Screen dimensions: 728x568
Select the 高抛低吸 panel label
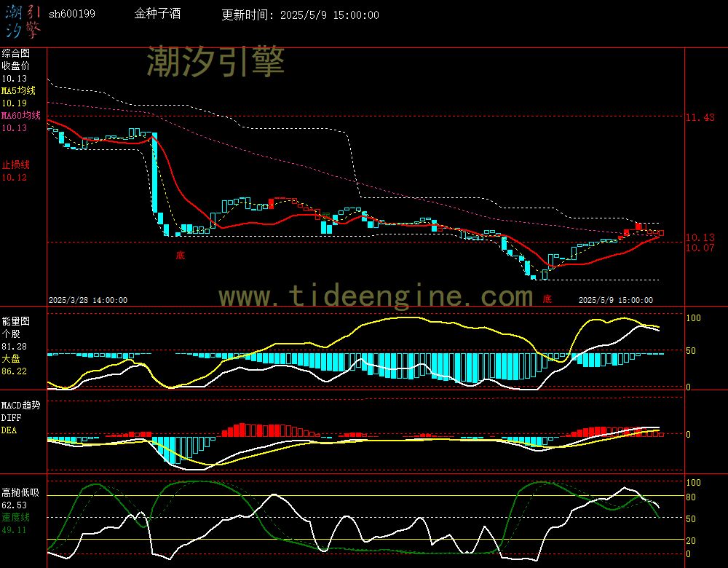20,492
